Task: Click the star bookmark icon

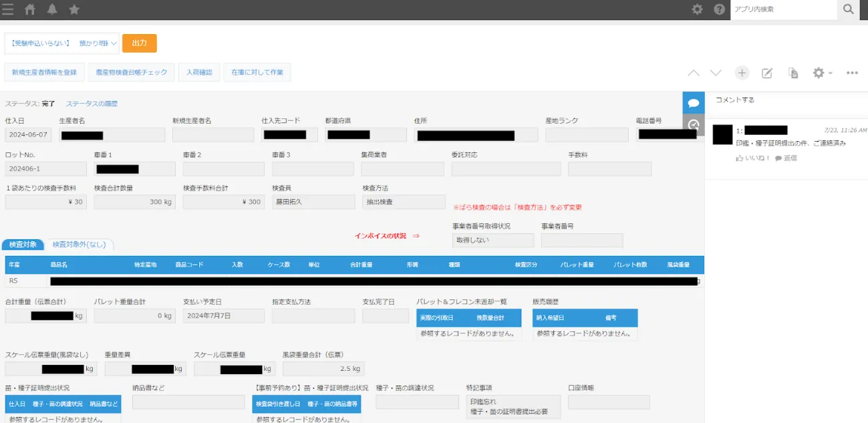Action: (x=74, y=9)
